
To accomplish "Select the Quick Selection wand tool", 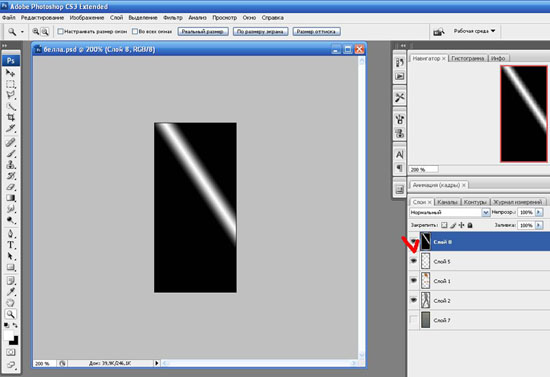I will tap(11, 107).
